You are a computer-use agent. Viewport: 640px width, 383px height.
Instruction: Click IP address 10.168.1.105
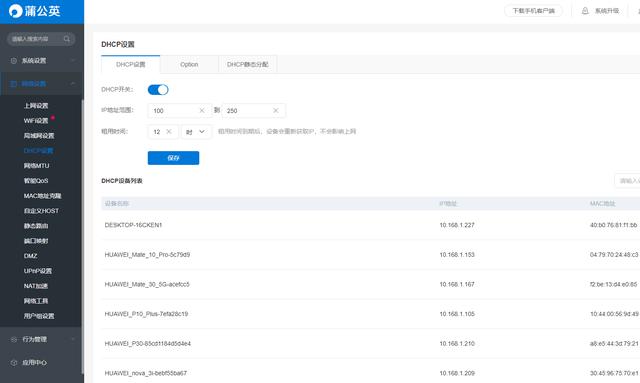point(457,314)
